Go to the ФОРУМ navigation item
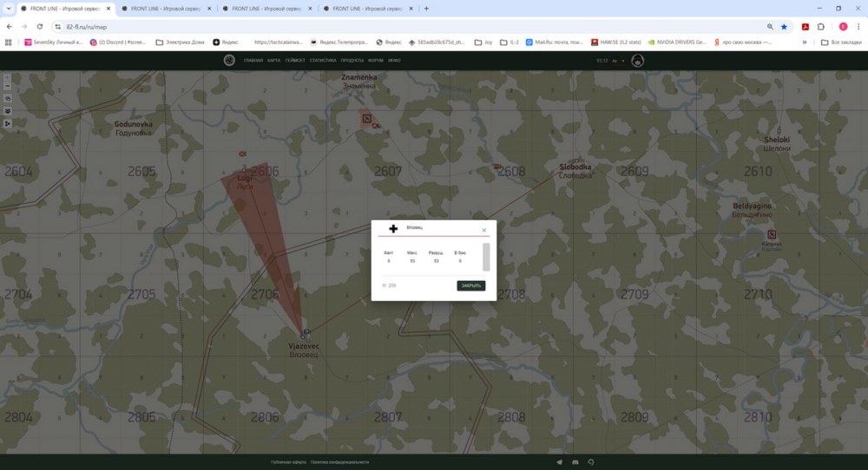The image size is (868, 470). [375, 61]
